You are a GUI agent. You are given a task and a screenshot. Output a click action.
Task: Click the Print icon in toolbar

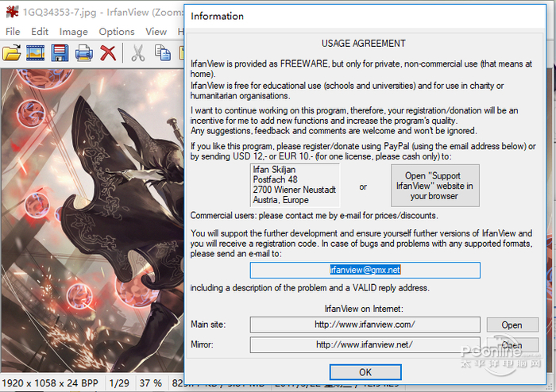tap(84, 53)
